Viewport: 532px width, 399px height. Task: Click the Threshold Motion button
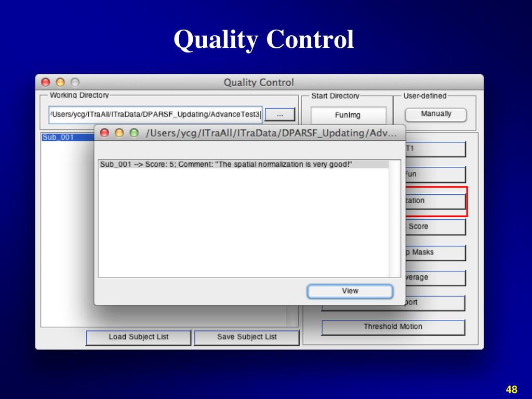point(393,327)
